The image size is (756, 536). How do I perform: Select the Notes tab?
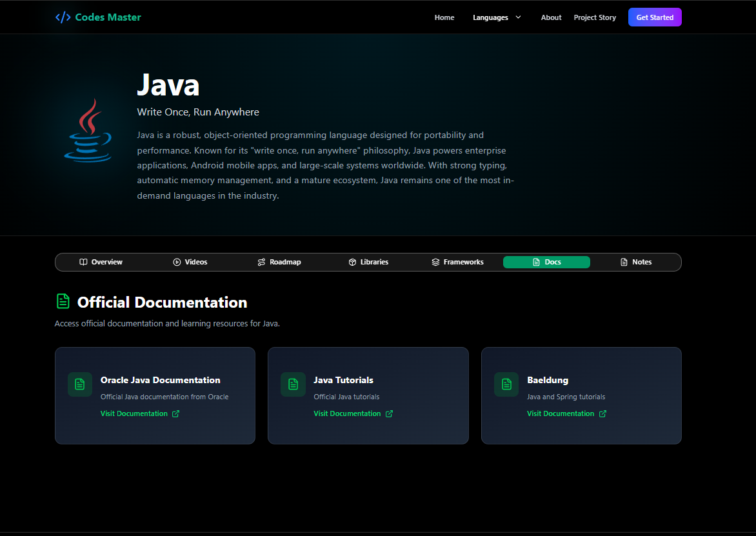(x=635, y=262)
